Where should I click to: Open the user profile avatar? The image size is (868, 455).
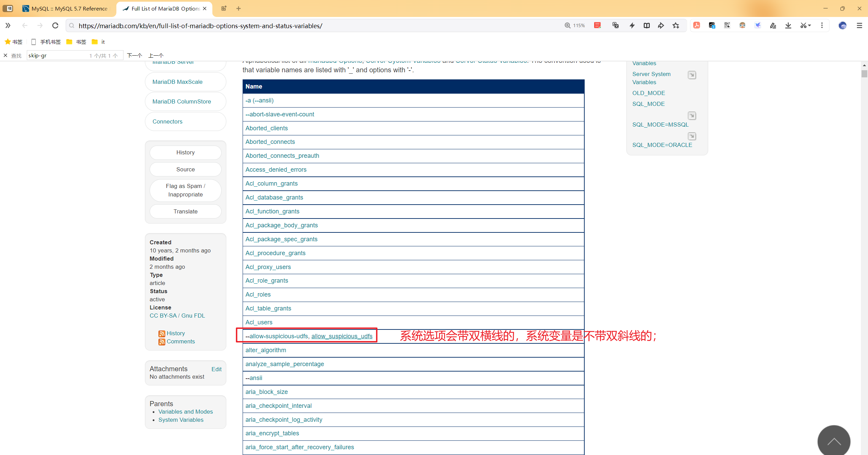coord(842,25)
